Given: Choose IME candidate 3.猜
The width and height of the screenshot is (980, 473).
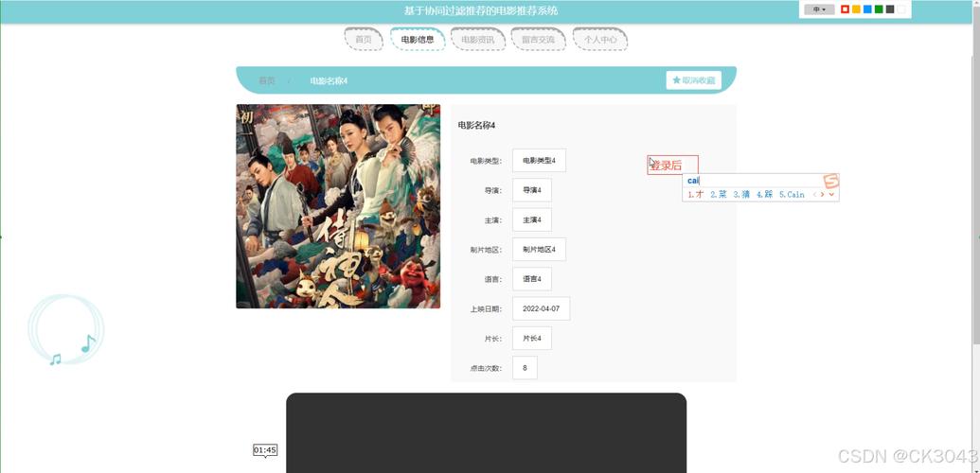Looking at the screenshot, I should (742, 194).
